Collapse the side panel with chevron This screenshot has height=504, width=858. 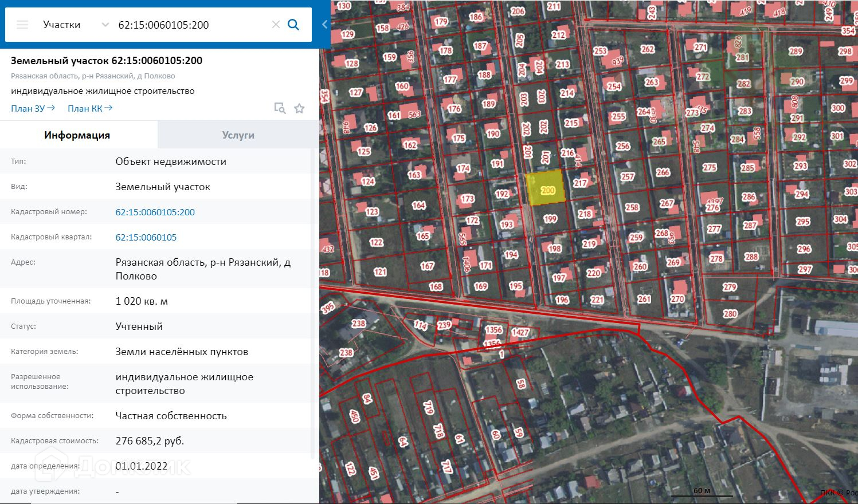(324, 25)
